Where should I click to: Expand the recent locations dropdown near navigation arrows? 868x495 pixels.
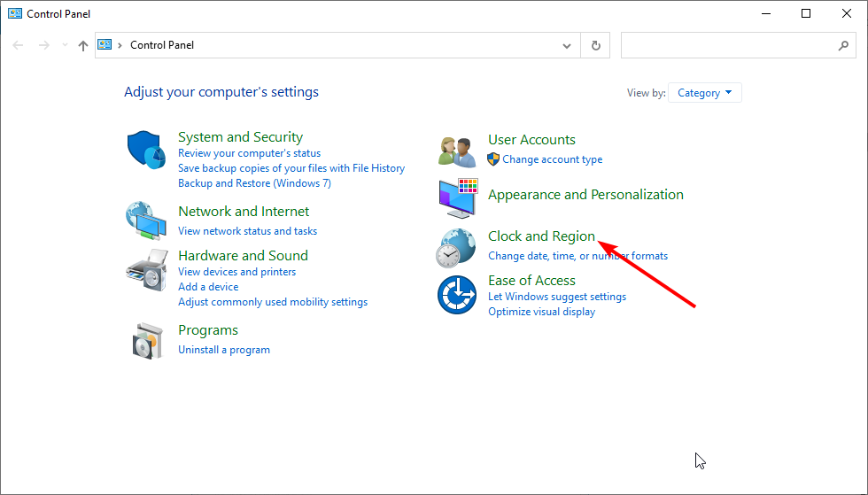coord(65,45)
